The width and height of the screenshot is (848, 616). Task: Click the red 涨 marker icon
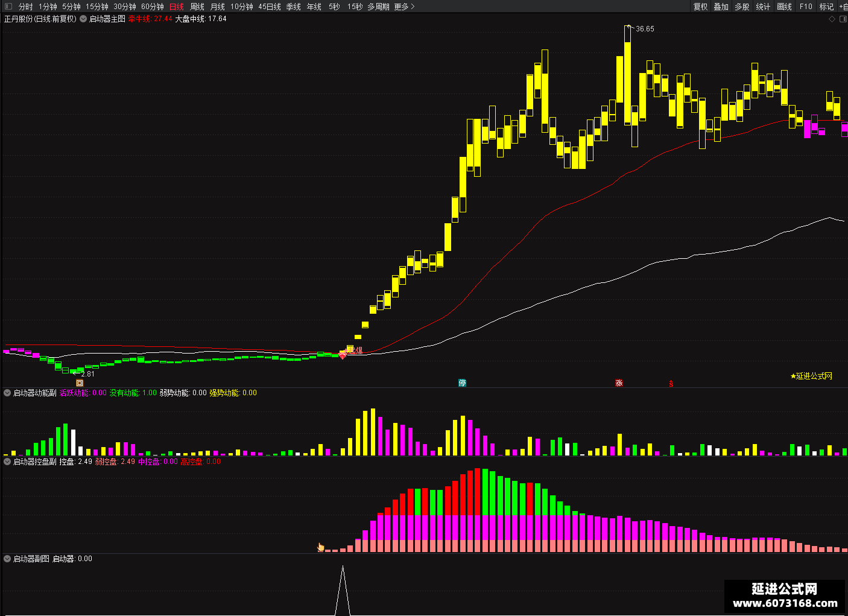click(x=619, y=383)
